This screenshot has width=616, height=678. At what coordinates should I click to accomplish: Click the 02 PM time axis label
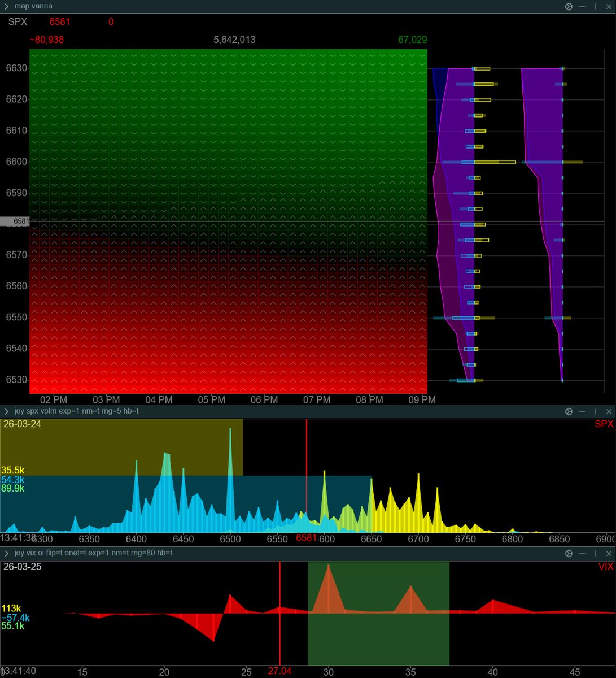[x=54, y=400]
